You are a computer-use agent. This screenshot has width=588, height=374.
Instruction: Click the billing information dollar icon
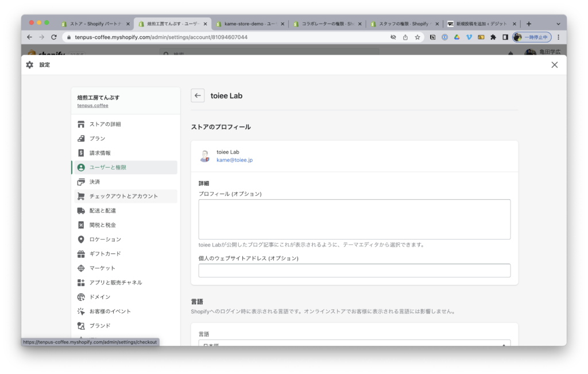point(81,153)
